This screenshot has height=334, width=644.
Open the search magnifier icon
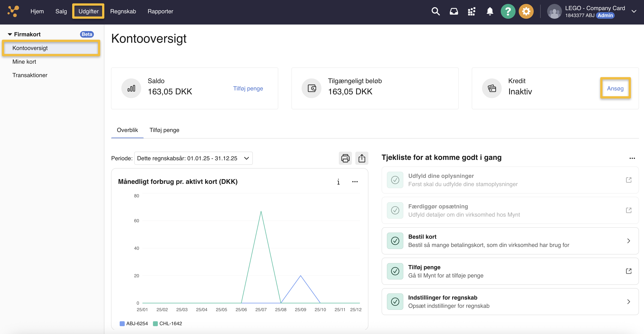tap(436, 11)
